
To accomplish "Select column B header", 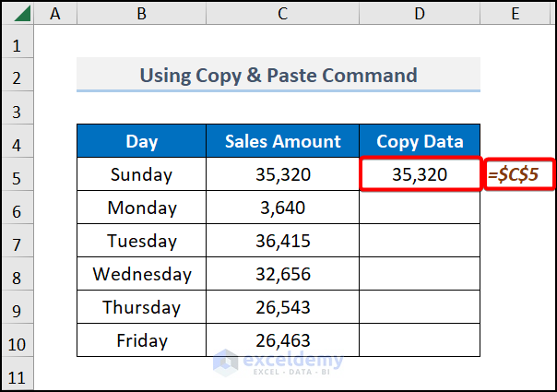I will 142,13.
